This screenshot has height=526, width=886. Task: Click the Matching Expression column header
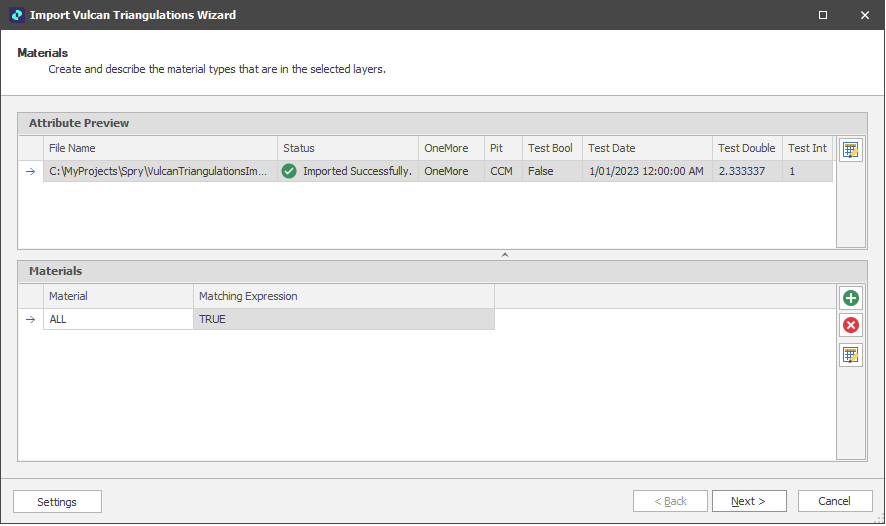343,296
